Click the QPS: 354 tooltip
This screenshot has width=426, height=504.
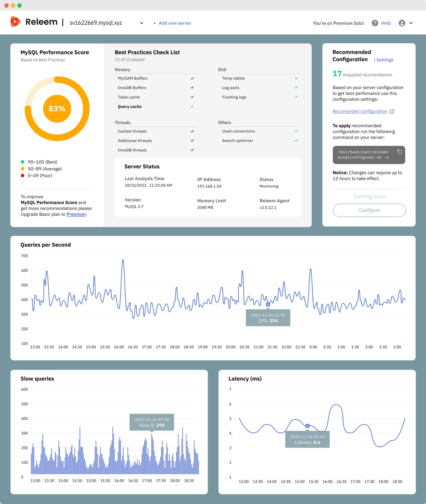point(268,318)
